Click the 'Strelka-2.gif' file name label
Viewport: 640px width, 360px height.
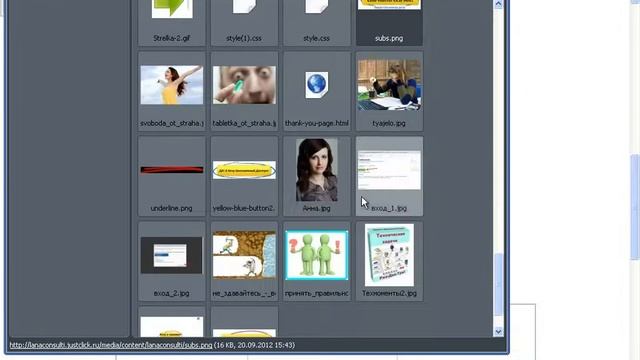coord(171,38)
